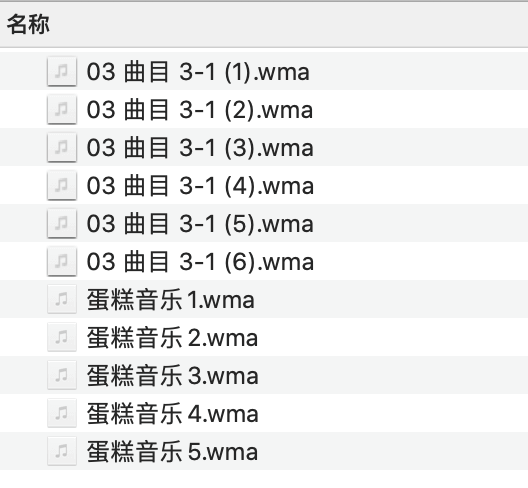Click the audio file icon for 03 曲目 3-1 (6).wma

[62, 261]
